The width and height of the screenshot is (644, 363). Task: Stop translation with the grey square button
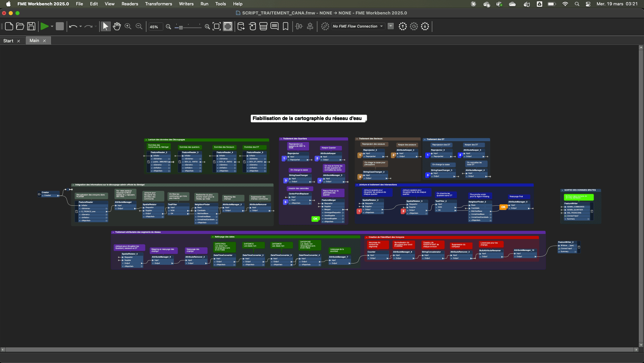(60, 26)
